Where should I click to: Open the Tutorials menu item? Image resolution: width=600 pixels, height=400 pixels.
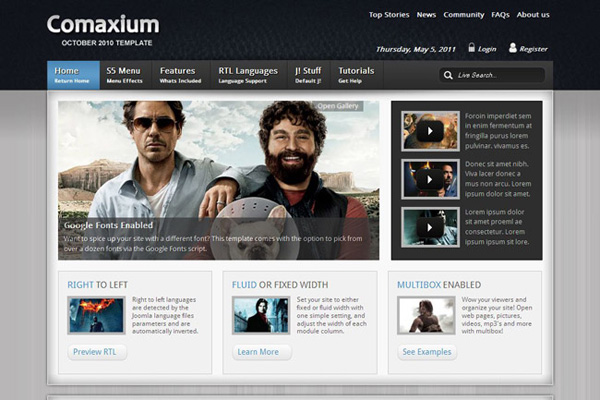click(x=356, y=75)
